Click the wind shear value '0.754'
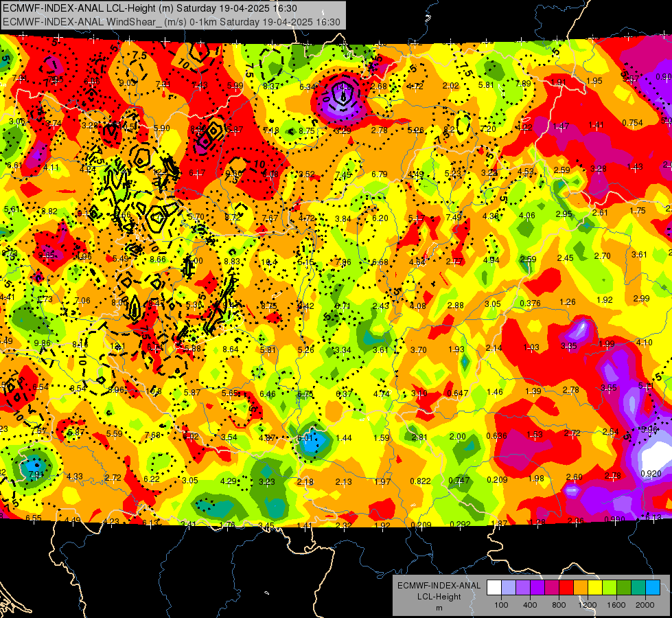This screenshot has height=618, width=672. 633,123
